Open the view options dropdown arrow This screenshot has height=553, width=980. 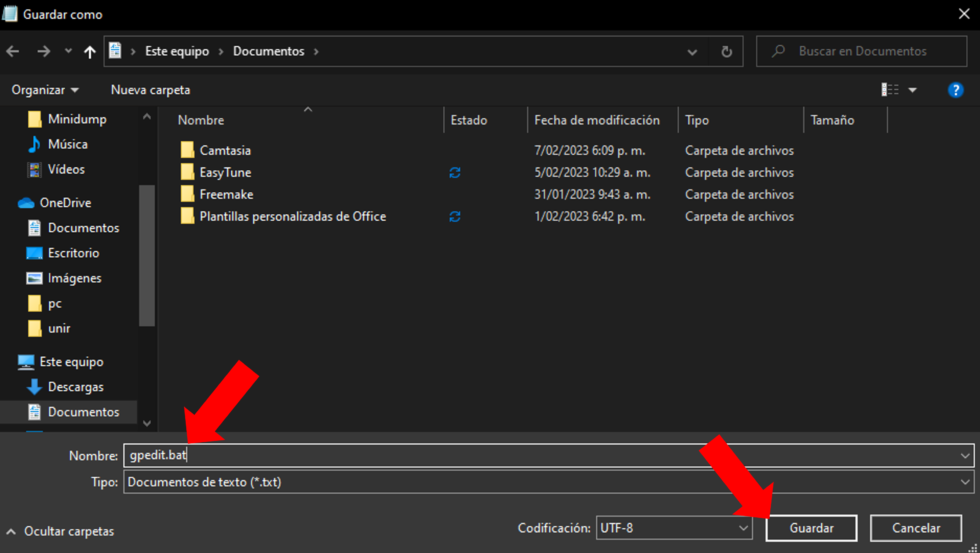pyautogui.click(x=912, y=90)
